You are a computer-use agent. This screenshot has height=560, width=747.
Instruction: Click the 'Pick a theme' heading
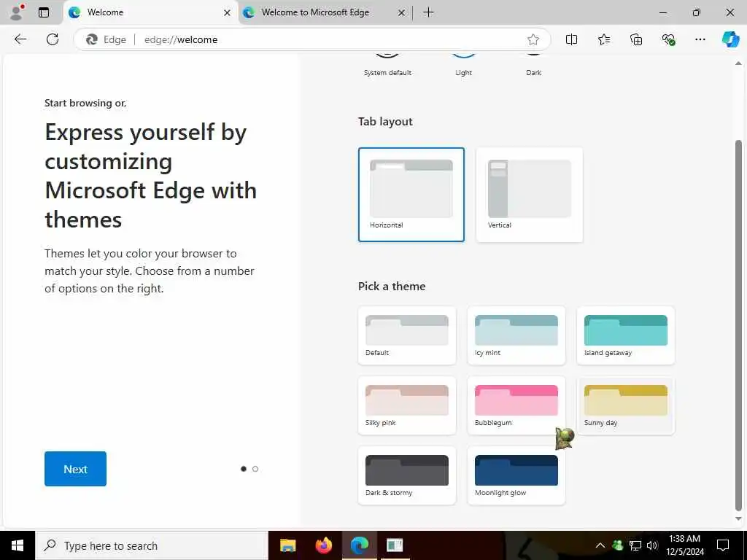(392, 286)
